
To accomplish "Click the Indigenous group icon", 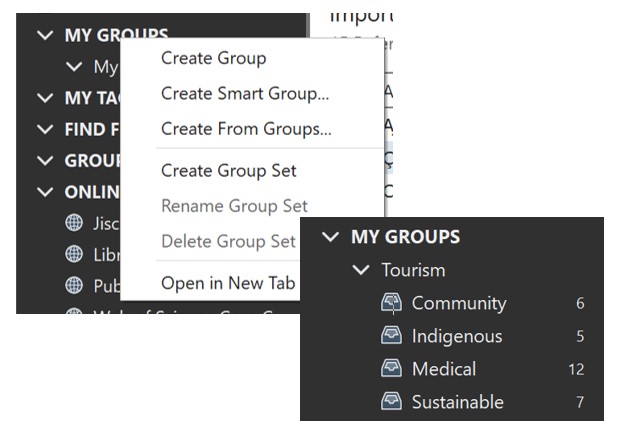I will 392,336.
